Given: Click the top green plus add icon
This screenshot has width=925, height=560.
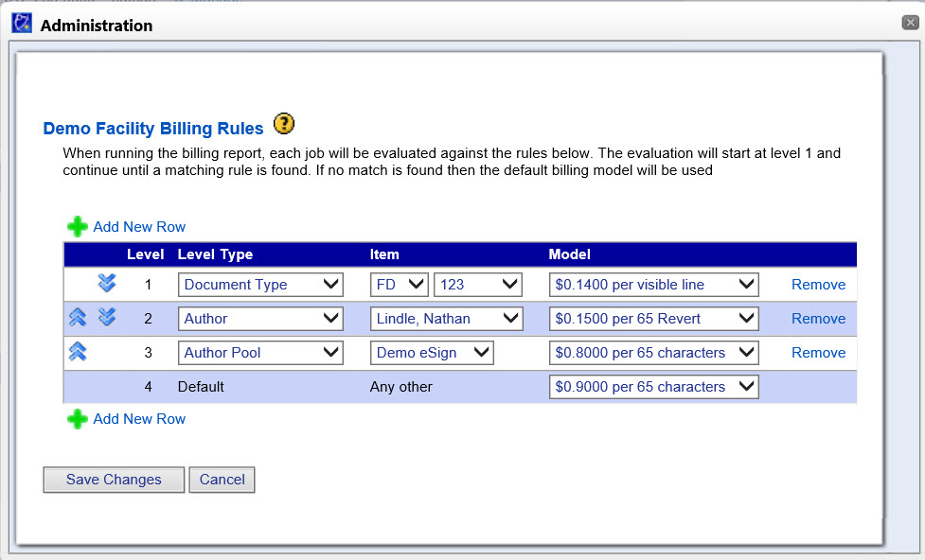Looking at the screenshot, I should (77, 227).
